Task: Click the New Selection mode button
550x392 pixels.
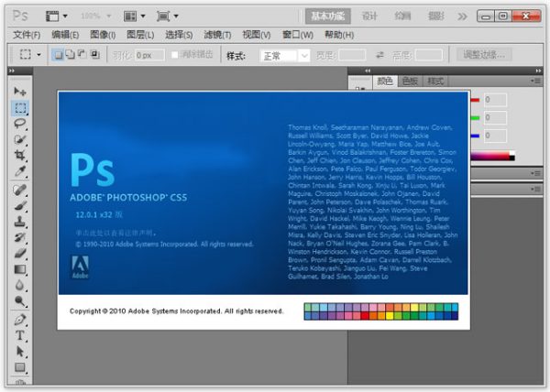Action: click(60, 55)
